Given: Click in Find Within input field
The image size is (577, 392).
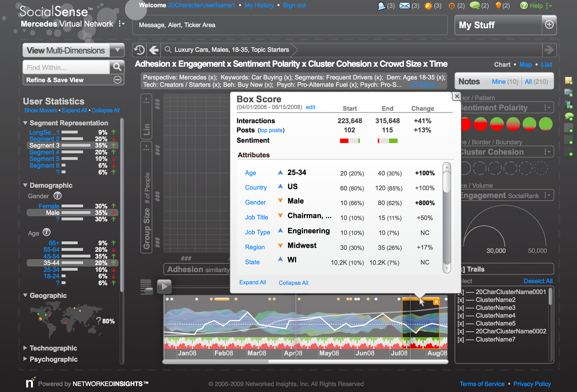Looking at the screenshot, I should tap(66, 67).
